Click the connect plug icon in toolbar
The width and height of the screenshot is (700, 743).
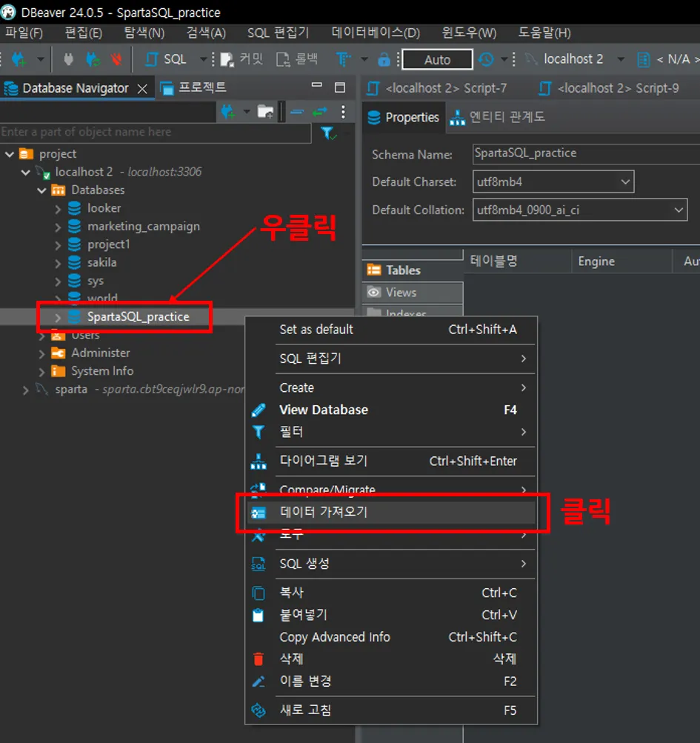69,59
